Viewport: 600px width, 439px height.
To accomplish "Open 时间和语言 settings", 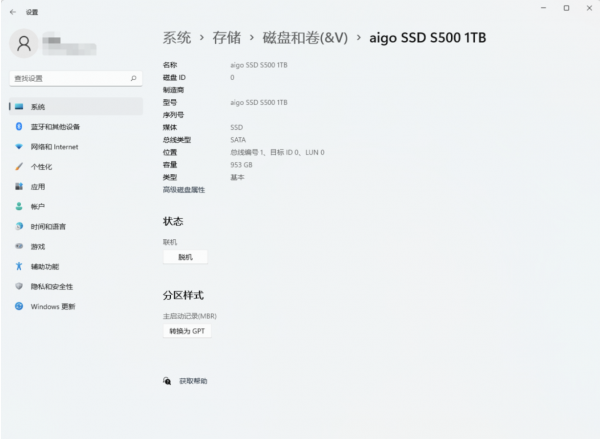I will [76, 226].
